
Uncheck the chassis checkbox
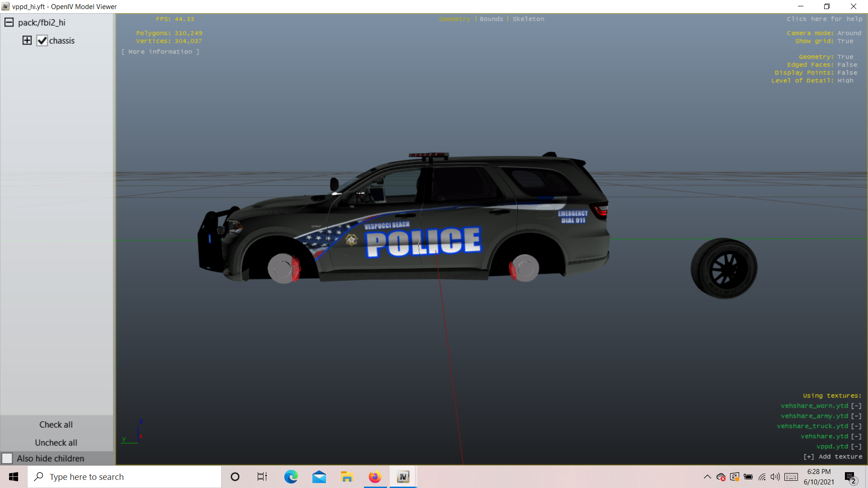[x=42, y=41]
